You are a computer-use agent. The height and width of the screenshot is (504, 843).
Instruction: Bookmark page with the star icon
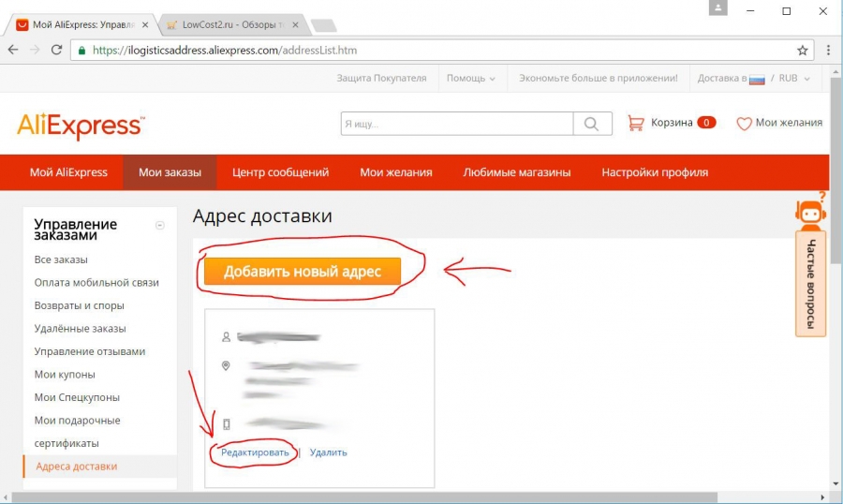[x=802, y=51]
